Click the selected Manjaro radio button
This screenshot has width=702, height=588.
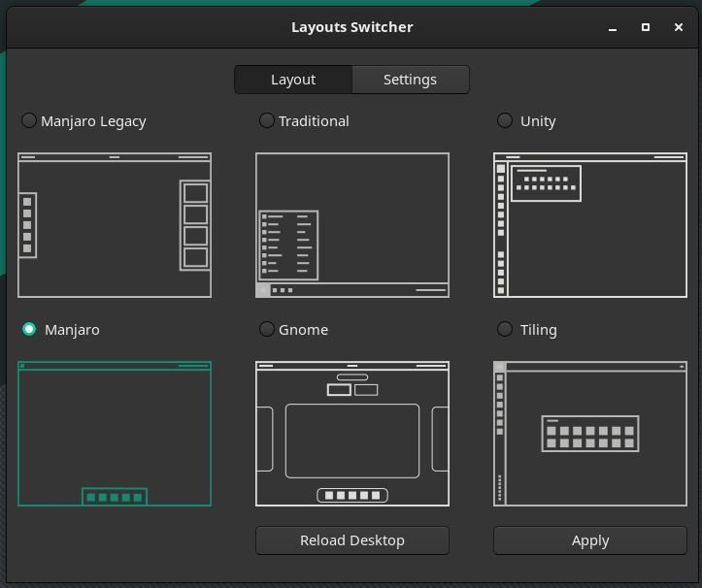coord(29,329)
